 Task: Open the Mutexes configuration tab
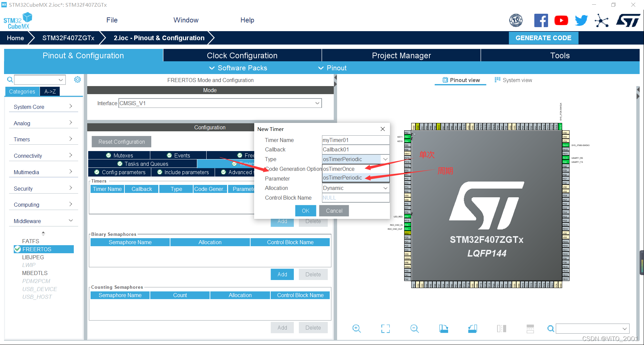(119, 155)
